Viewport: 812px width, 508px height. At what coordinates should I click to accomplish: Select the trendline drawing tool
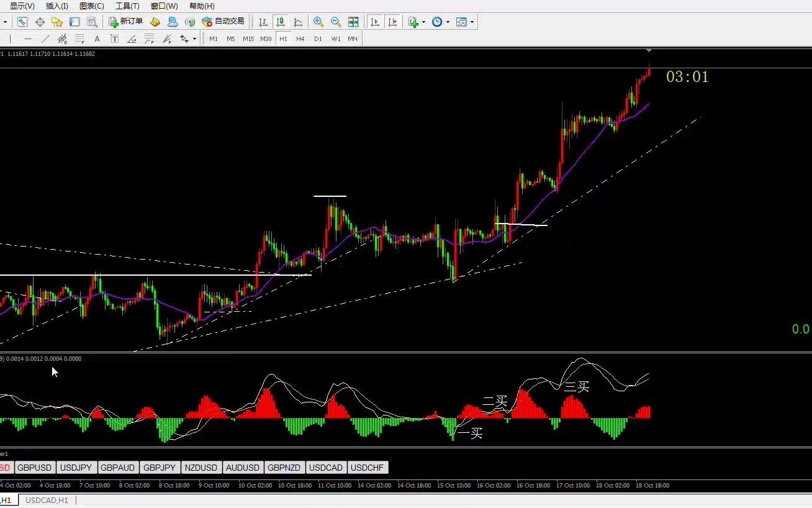click(x=45, y=39)
